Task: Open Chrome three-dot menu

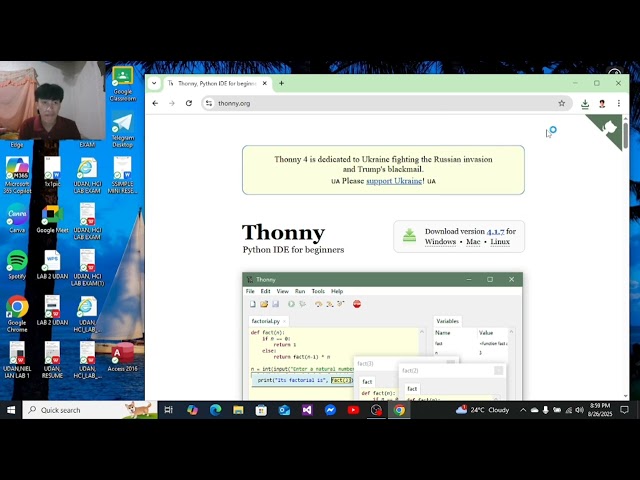Action: pos(619,104)
